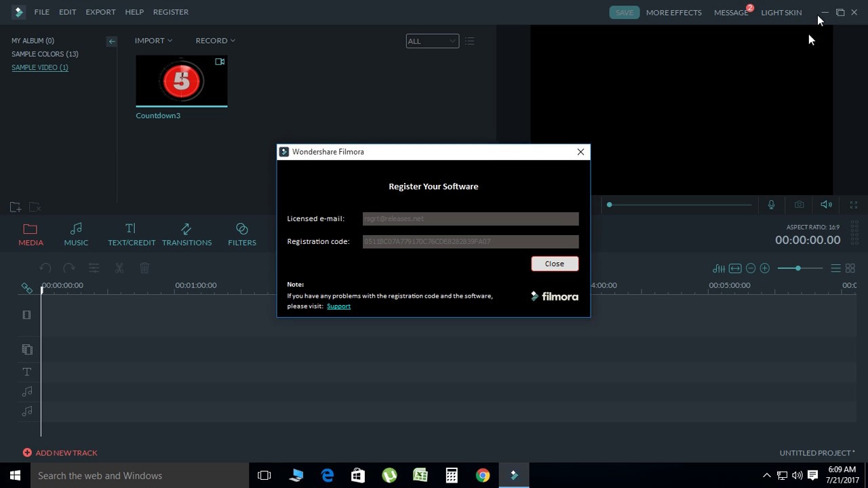Open the ALL media filter combo box

click(x=432, y=41)
